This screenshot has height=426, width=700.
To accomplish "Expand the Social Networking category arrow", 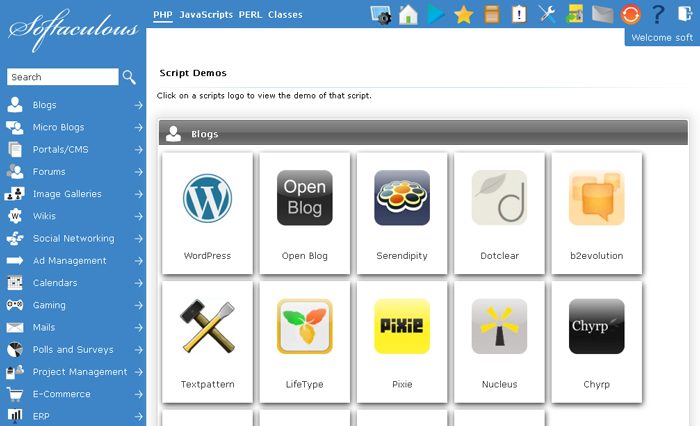I will coord(138,239).
